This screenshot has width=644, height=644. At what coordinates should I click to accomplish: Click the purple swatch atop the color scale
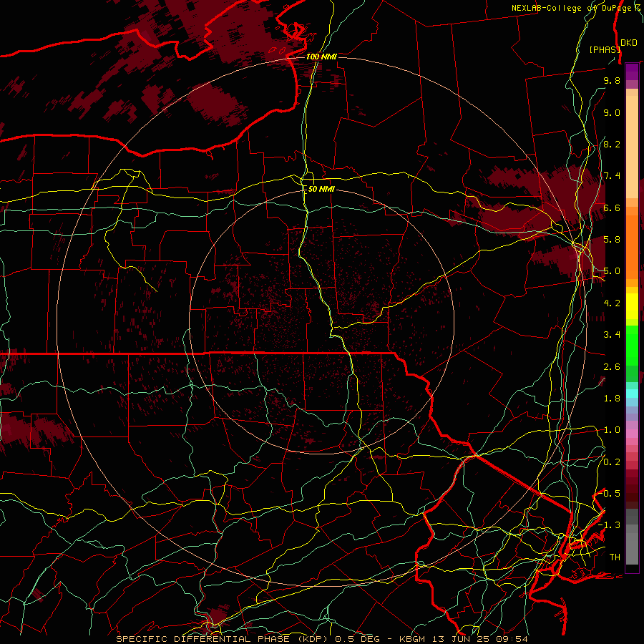pyautogui.click(x=632, y=72)
